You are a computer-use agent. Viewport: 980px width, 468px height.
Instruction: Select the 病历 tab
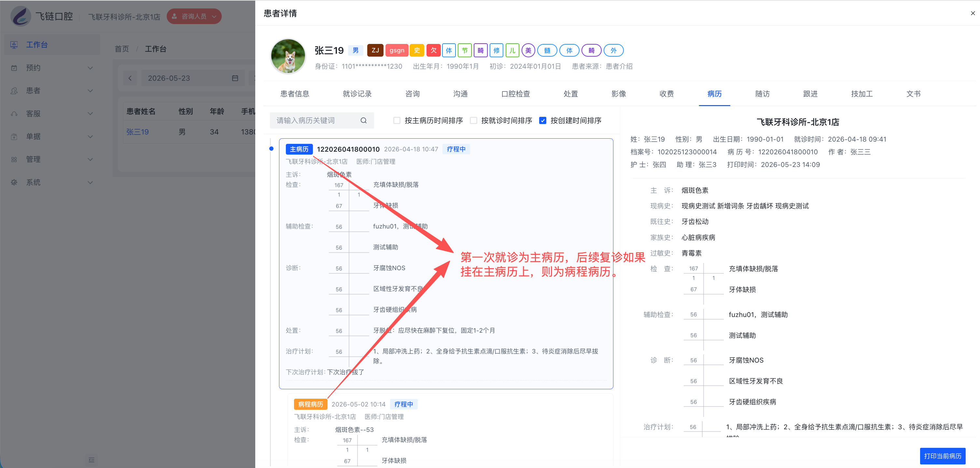714,94
